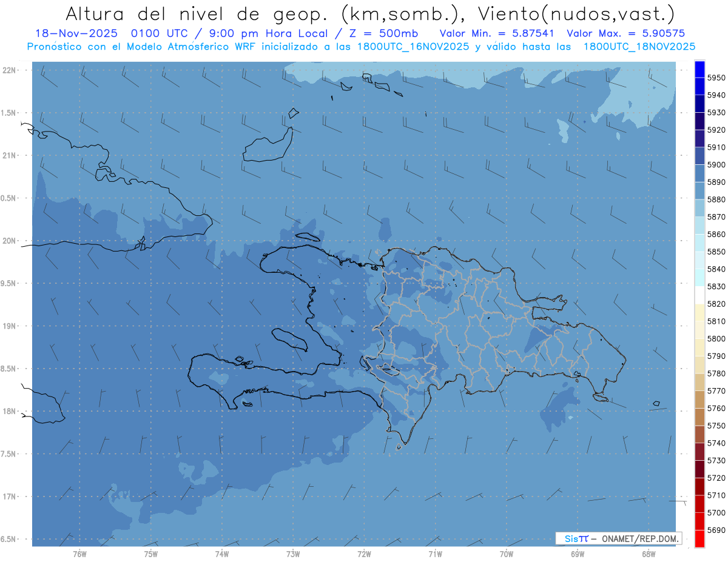Click the 19N latitude label
Image resolution: width=728 pixels, height=562 pixels.
(x=10, y=326)
